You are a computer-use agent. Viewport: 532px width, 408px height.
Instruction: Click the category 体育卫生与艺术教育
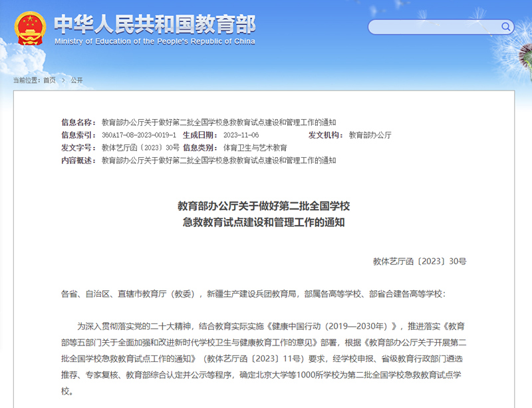click(x=255, y=148)
